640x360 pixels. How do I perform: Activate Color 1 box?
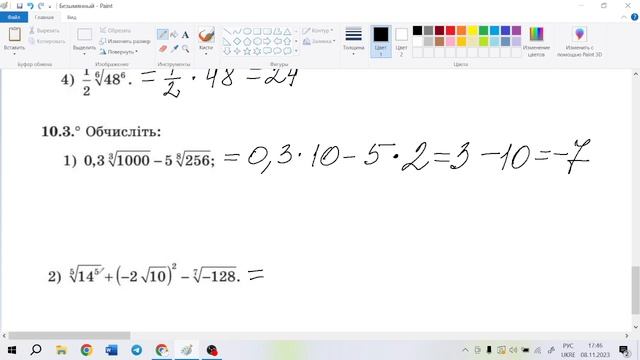coord(381,41)
